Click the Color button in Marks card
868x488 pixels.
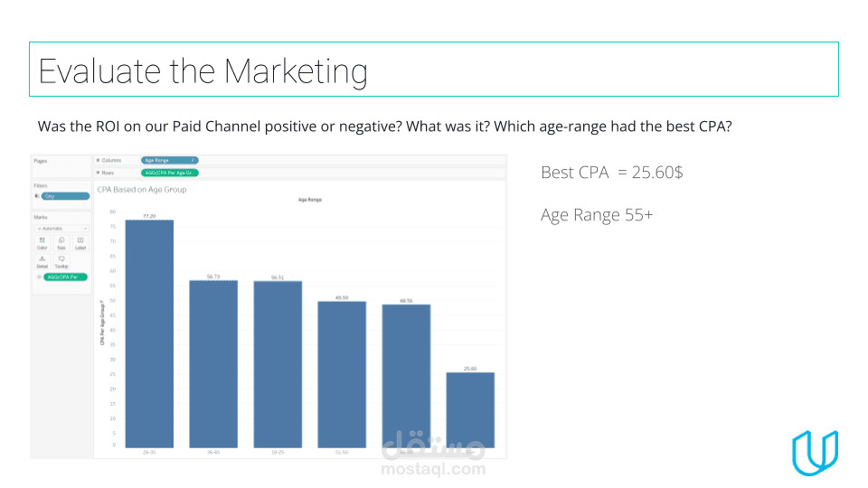(x=42, y=243)
